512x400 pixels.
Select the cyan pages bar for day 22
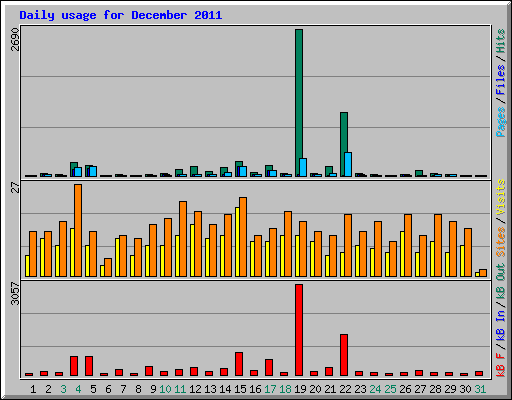[348, 164]
